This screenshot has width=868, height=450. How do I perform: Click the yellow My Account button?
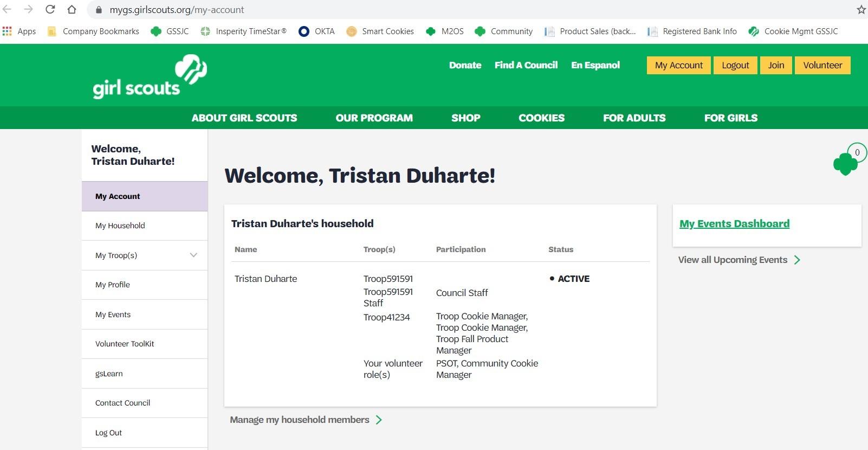(x=679, y=65)
